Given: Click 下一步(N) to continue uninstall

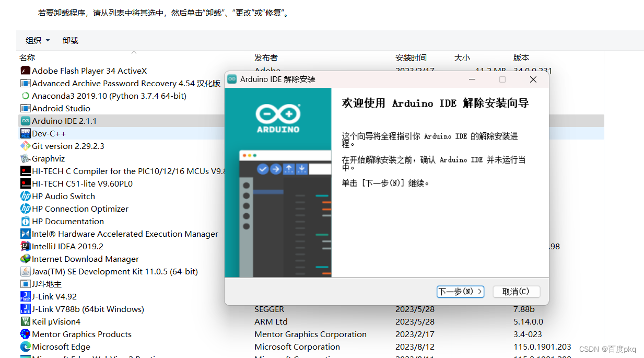Looking at the screenshot, I should (460, 292).
